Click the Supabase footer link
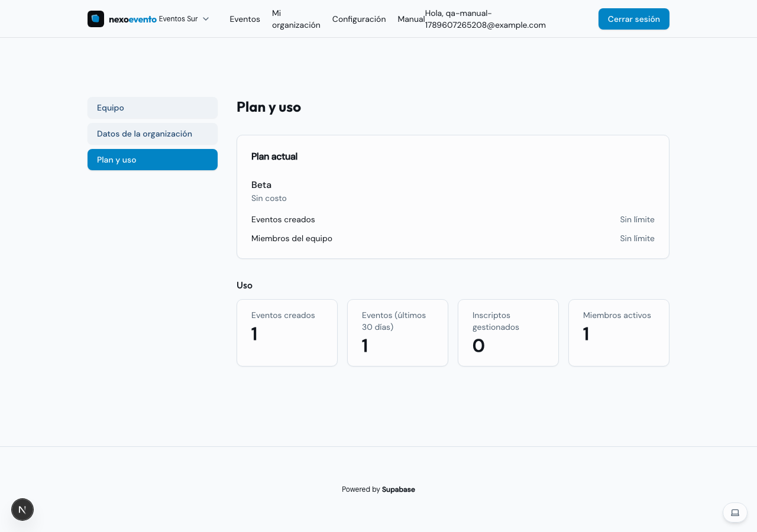The height and width of the screenshot is (532, 757). (x=399, y=489)
